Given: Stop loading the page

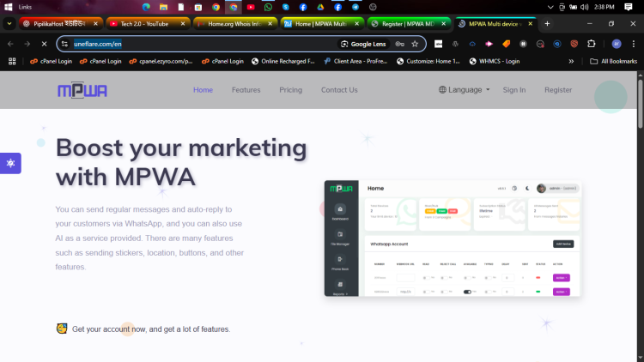Looking at the screenshot, I should pos(44,44).
